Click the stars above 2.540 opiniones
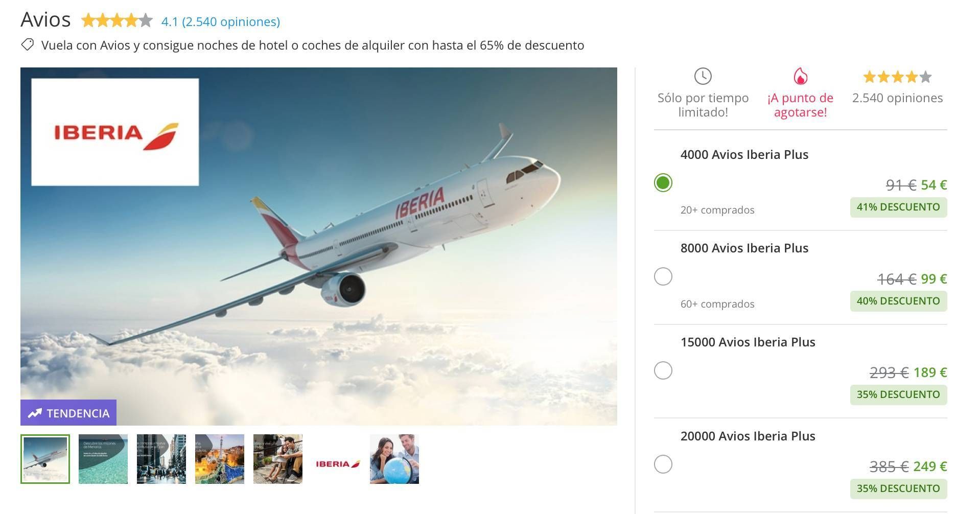980x514 pixels. [x=897, y=77]
